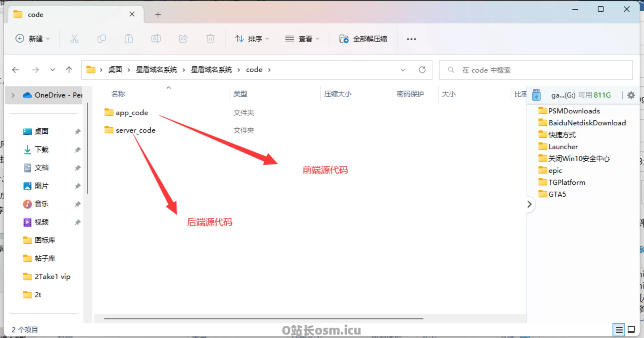Image resolution: width=644 pixels, height=338 pixels.
Task: Open the address bar history dropdown
Action: pos(403,70)
